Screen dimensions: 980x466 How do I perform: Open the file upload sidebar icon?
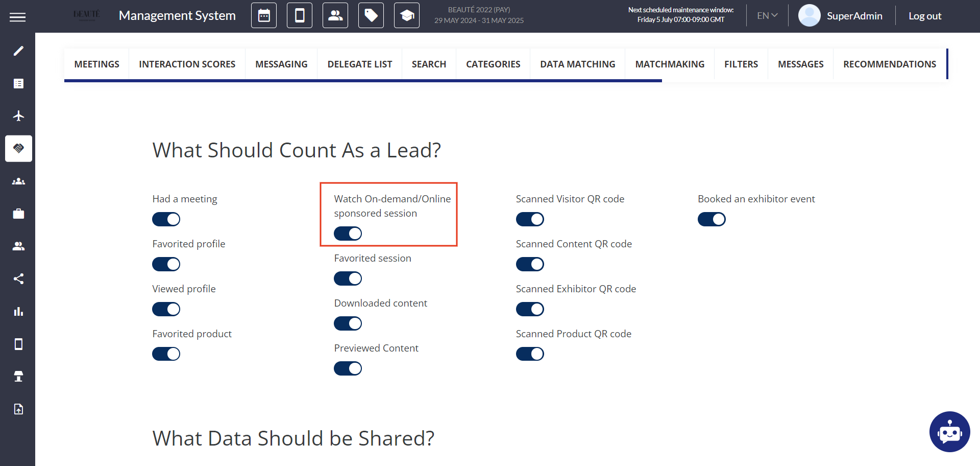pyautogui.click(x=18, y=409)
